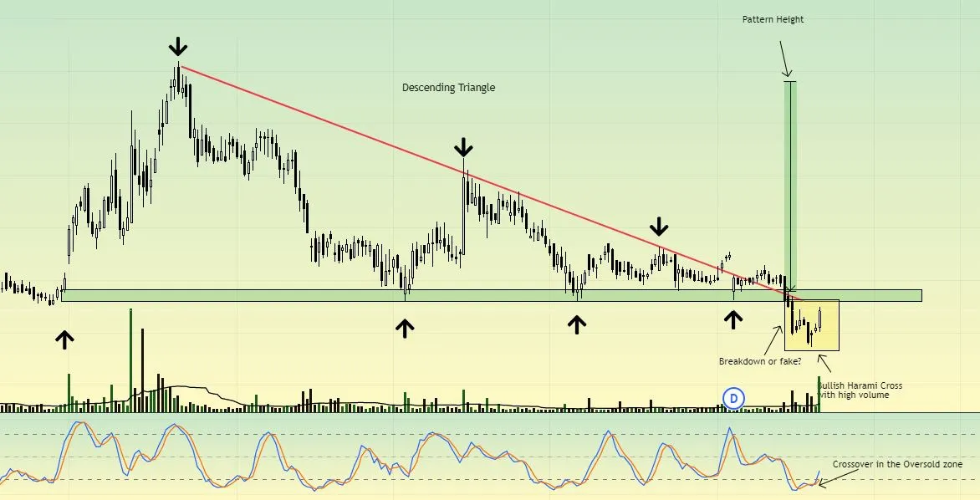Select the "Pattern Height" text annotation
The image size is (980, 500).
coord(773,19)
